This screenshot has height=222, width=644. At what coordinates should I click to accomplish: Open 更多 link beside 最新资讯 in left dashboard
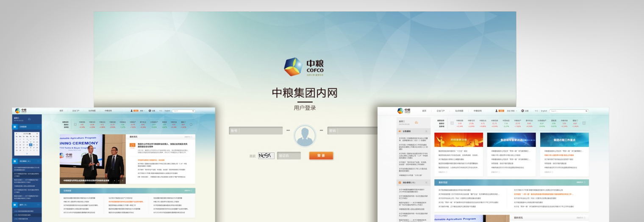[x=188, y=137]
